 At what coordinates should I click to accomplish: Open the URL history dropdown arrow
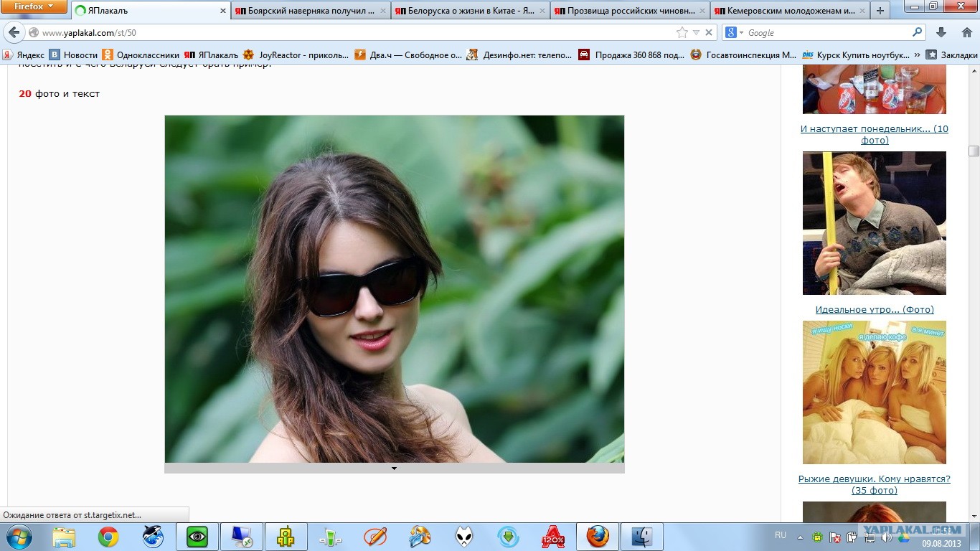tap(696, 33)
